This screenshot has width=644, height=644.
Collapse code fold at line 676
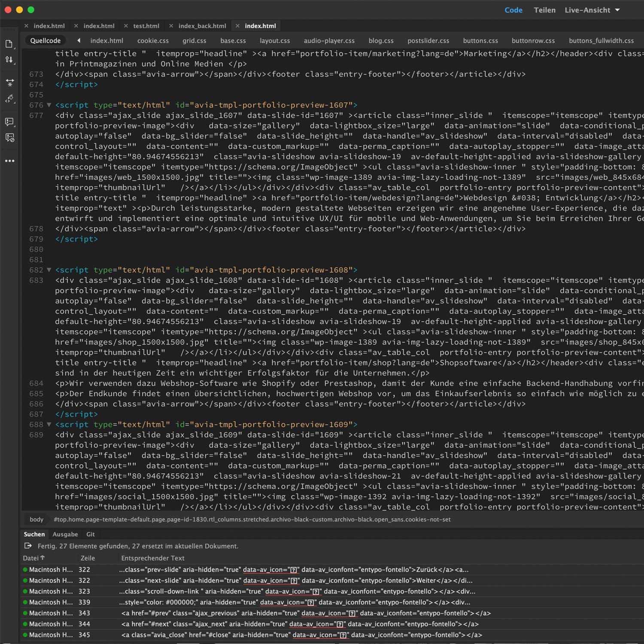click(x=49, y=105)
